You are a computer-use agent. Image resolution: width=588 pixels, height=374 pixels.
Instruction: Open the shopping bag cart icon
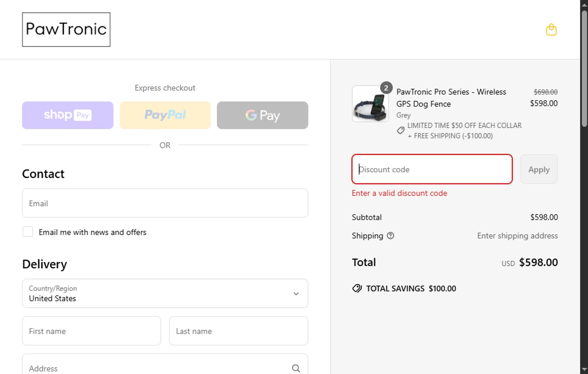[x=551, y=30]
